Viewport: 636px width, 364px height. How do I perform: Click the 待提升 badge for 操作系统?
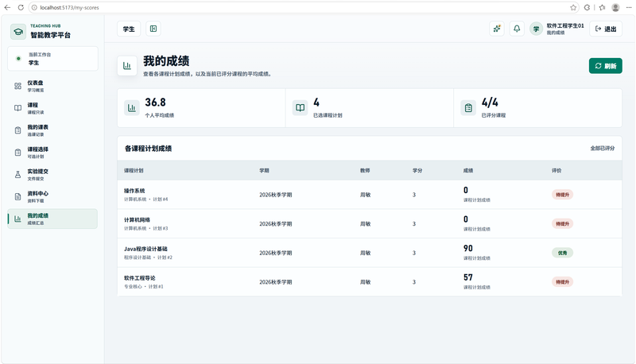point(562,195)
